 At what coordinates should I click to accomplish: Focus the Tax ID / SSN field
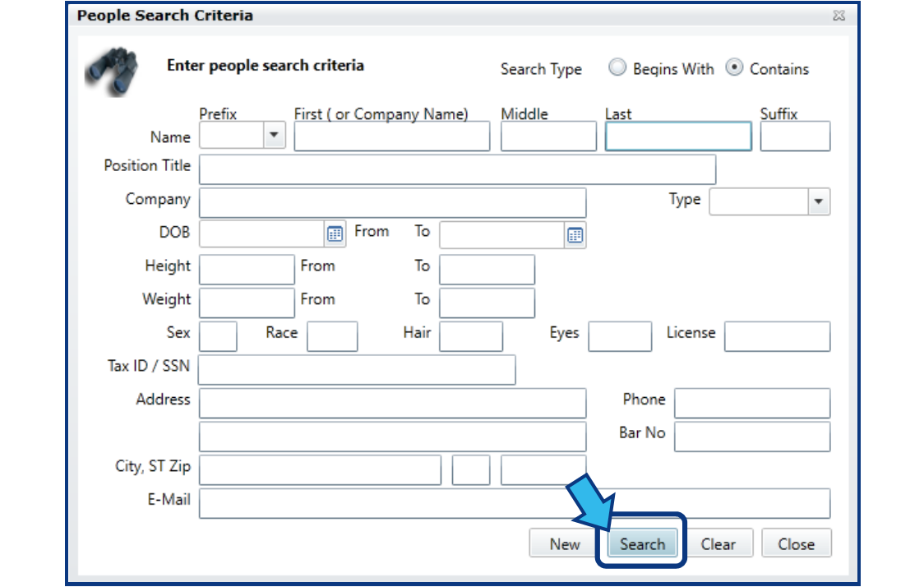coord(357,369)
